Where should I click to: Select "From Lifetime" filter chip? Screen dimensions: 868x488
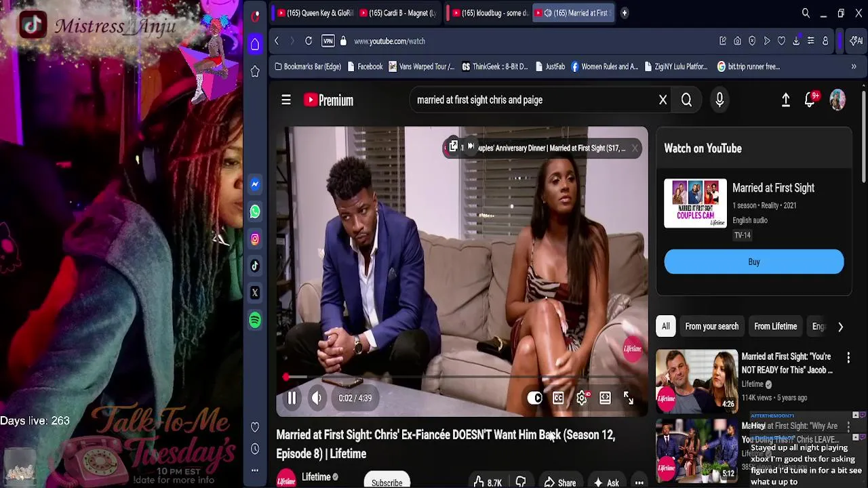click(x=775, y=326)
